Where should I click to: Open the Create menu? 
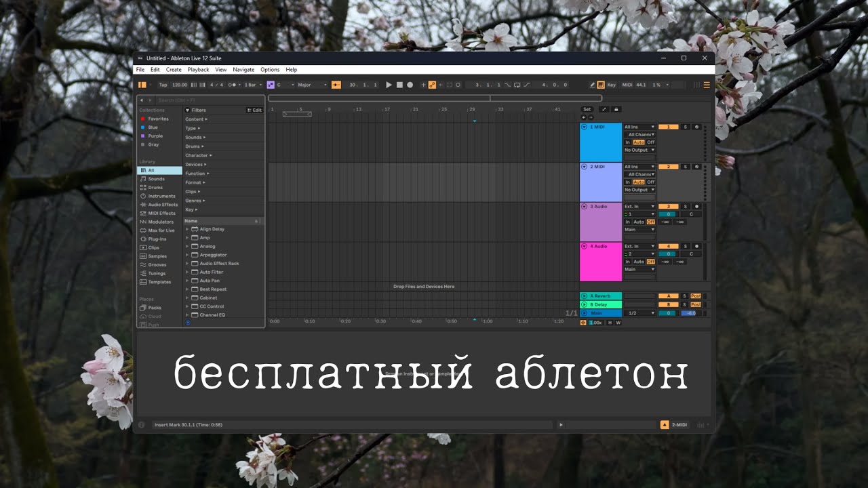click(x=174, y=70)
